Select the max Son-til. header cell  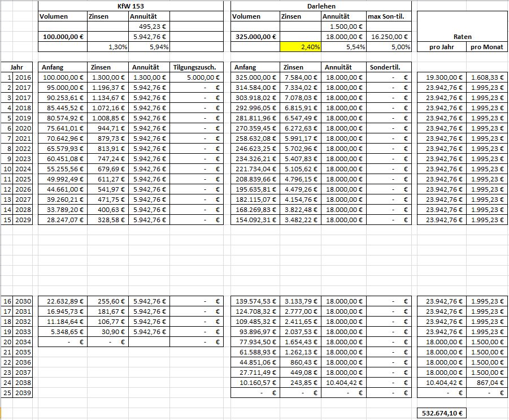click(389, 16)
